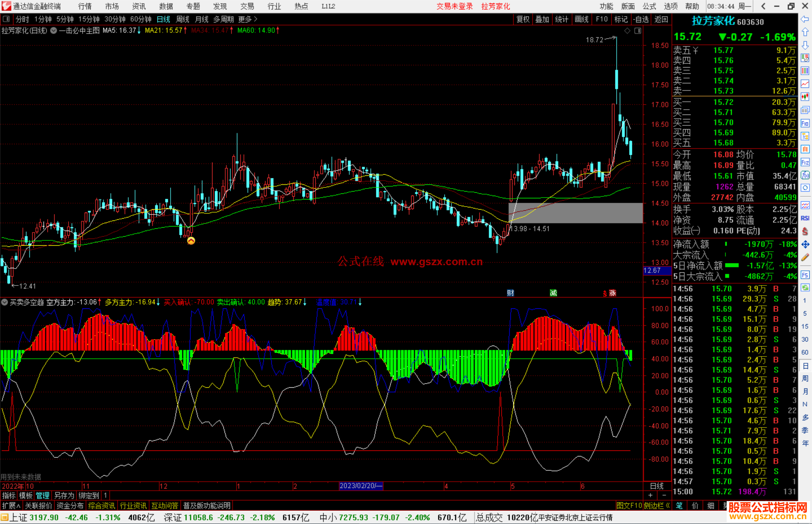Switch sidebar period to 5 minutes
The image size is (812, 524).
[805, 313]
